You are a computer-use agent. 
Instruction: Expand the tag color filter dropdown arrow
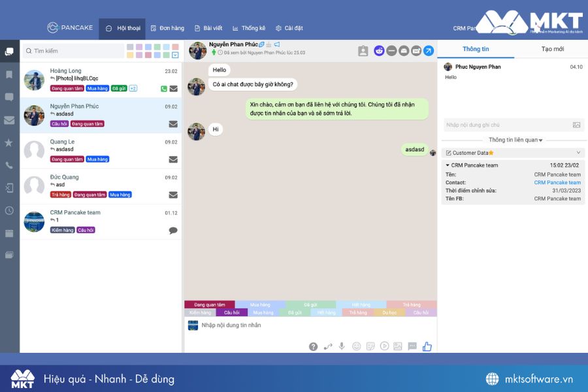point(175,55)
